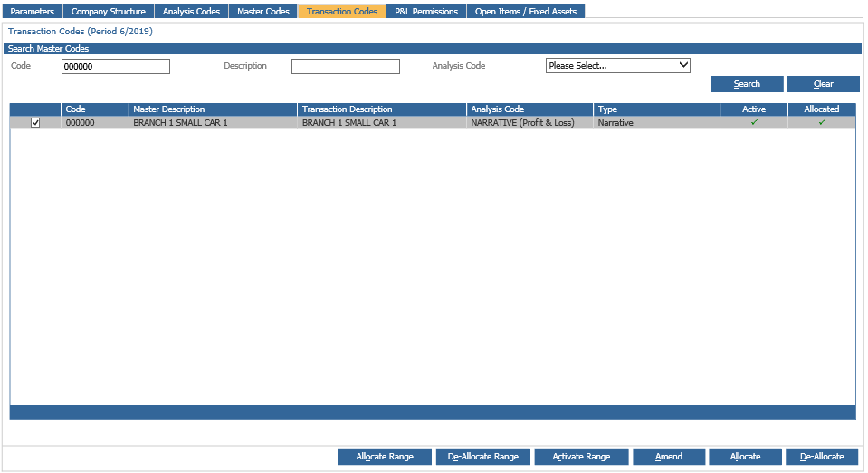Click the Clear button
The image size is (868, 473).
coord(823,84)
